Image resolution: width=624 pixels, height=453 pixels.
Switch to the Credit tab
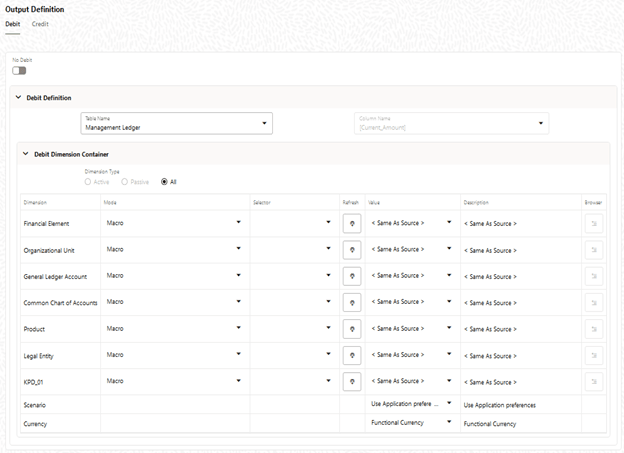point(40,24)
